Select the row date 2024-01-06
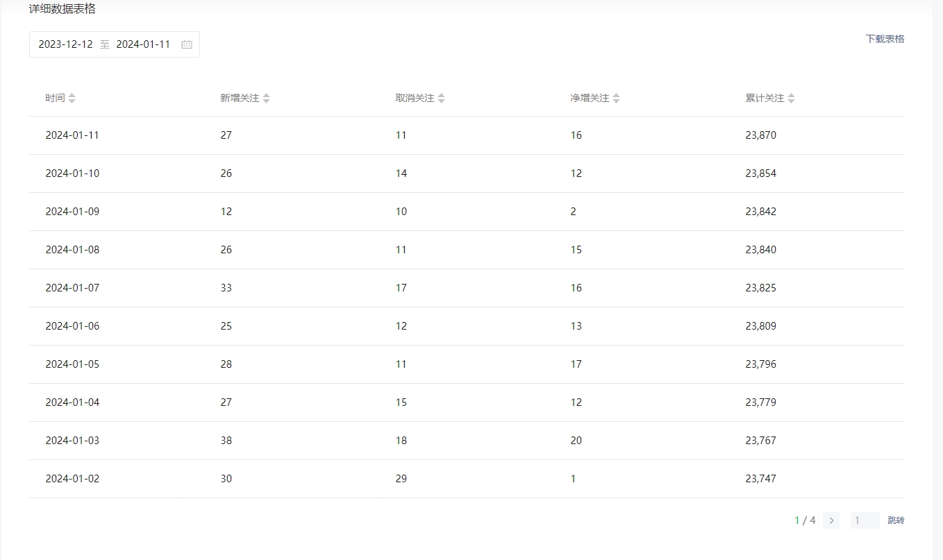Viewport: 943px width, 560px height. pos(72,326)
